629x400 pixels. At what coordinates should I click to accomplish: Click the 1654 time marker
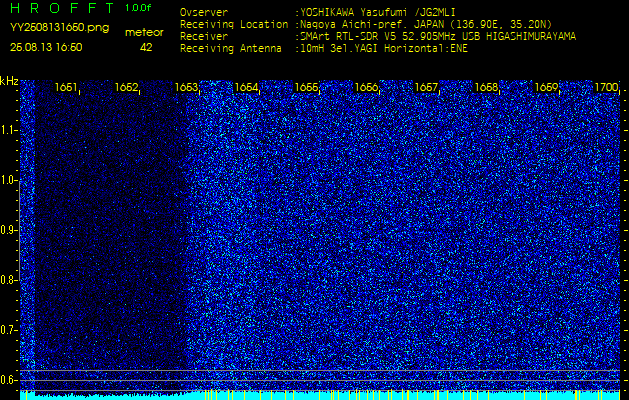(x=246, y=87)
